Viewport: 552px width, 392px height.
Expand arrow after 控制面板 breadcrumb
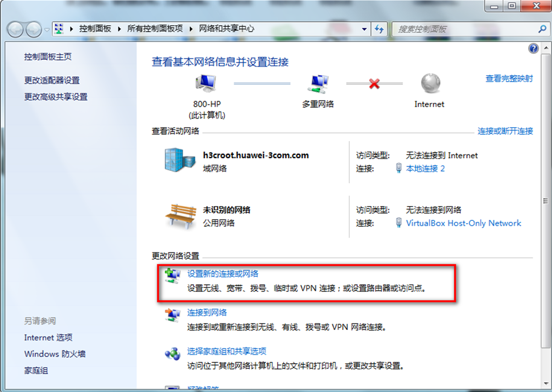[x=119, y=29]
